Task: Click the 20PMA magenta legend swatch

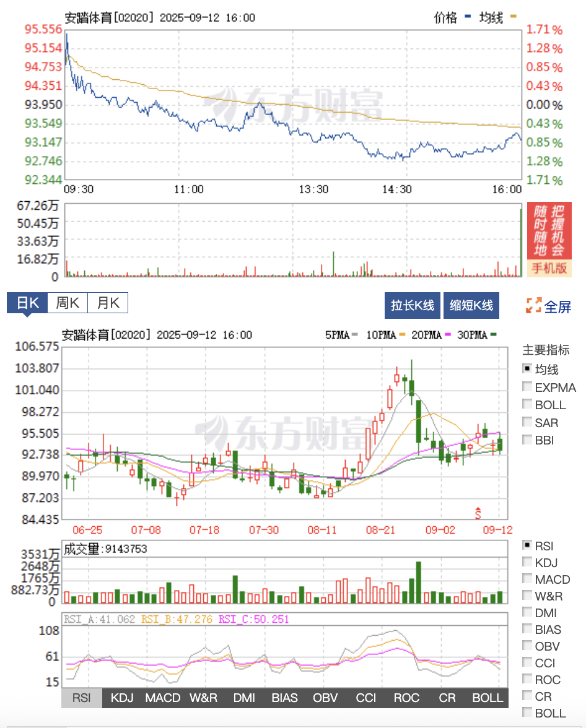Action: (448, 334)
